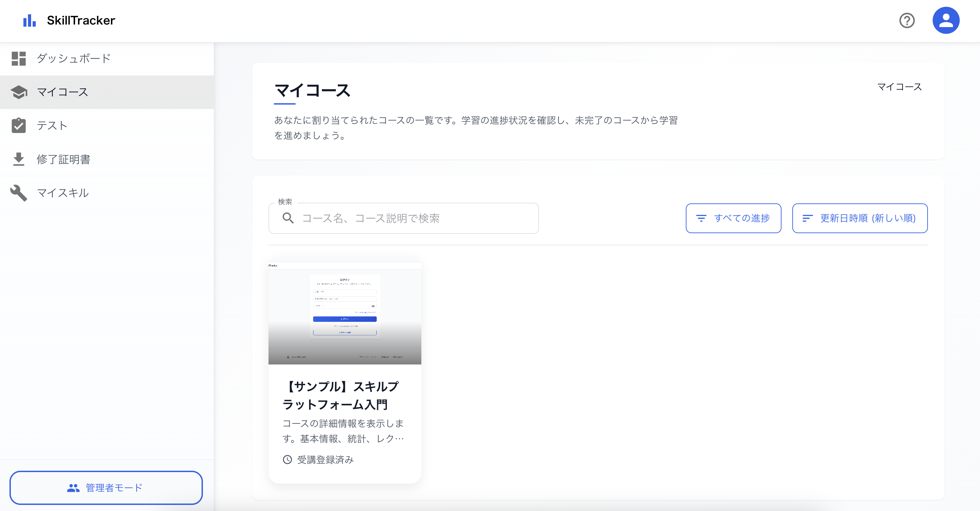Open the 【サンプル】スキルプラットフォーム入門 course title
The width and height of the screenshot is (980, 511).
[x=341, y=395]
